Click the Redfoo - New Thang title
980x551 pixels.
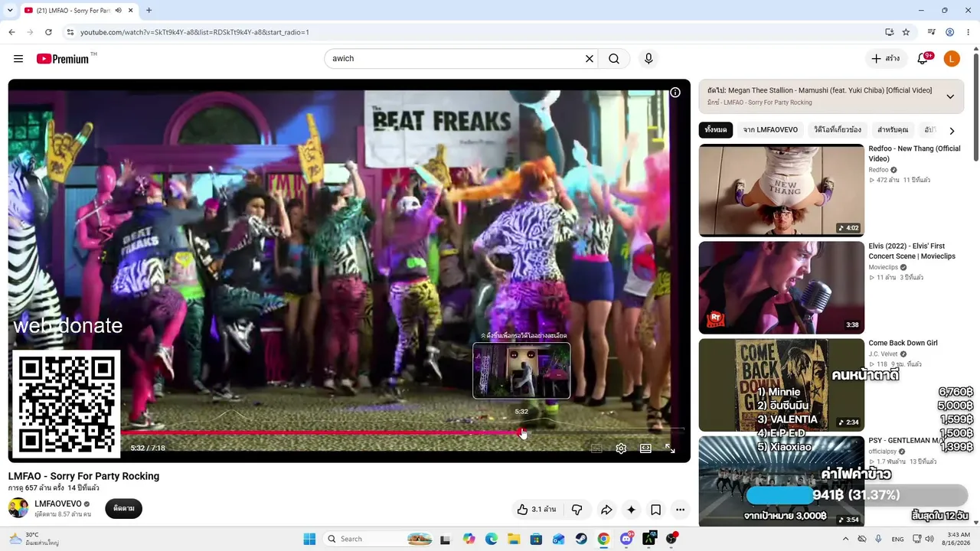[914, 154]
